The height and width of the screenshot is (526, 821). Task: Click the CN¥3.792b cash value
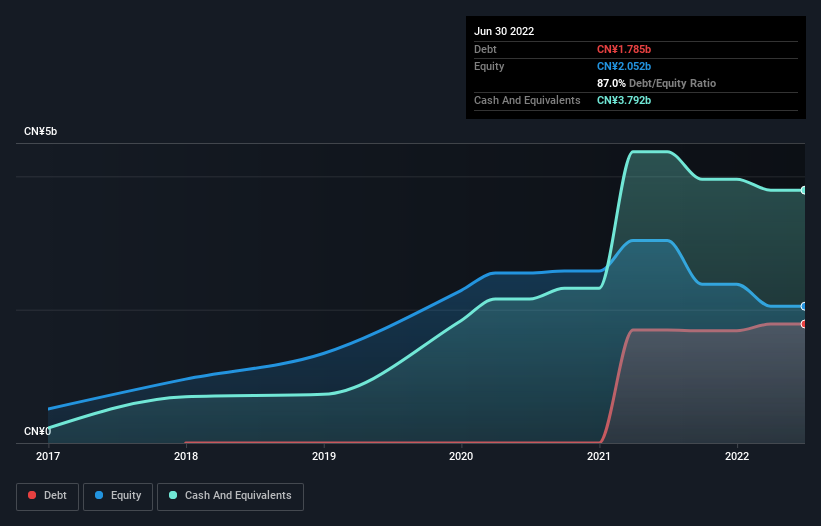tap(624, 100)
